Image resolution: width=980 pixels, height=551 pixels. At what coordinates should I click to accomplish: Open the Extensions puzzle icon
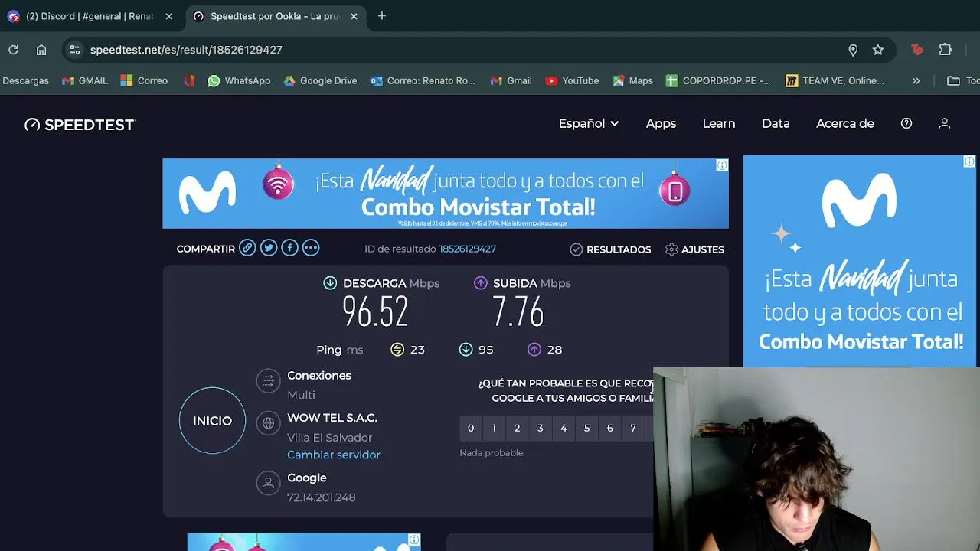[x=946, y=50]
